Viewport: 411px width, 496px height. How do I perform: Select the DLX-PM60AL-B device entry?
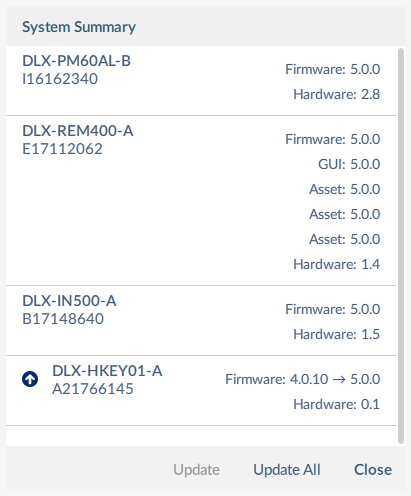(x=201, y=81)
